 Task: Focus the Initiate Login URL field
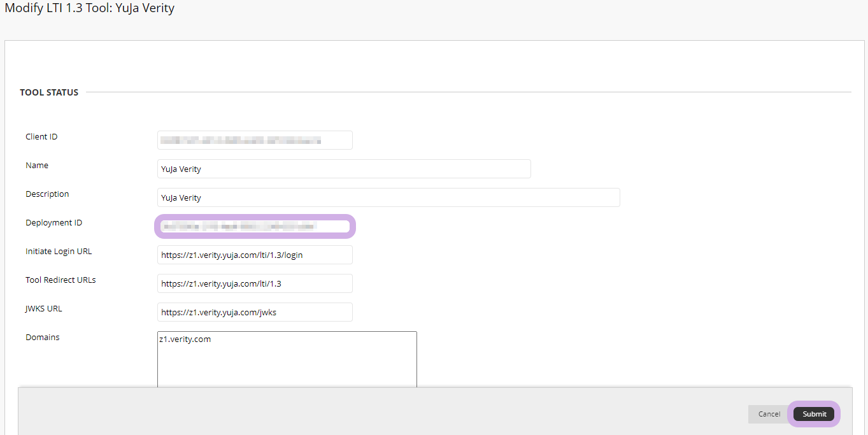(255, 255)
